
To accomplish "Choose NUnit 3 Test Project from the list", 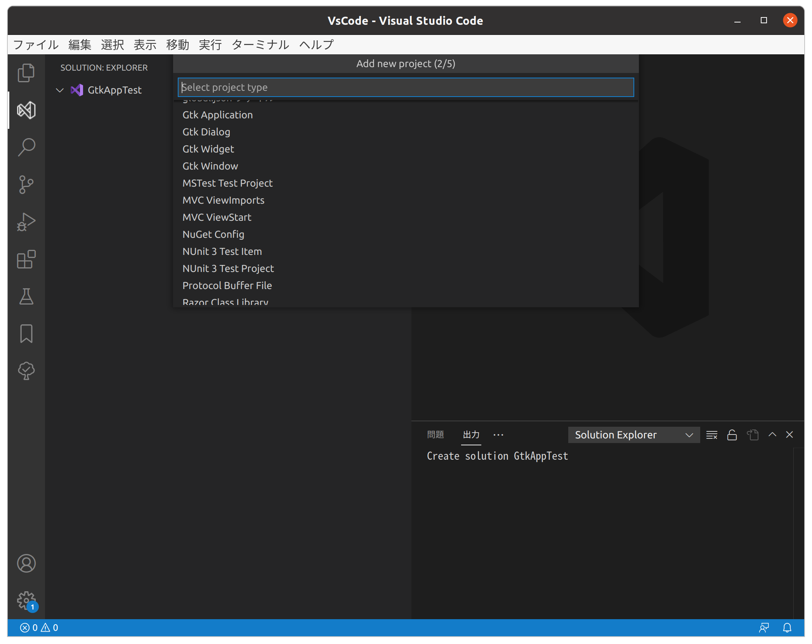I will (x=228, y=268).
